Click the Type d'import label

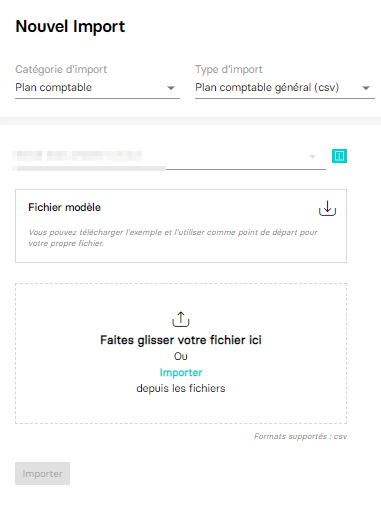[x=229, y=69]
